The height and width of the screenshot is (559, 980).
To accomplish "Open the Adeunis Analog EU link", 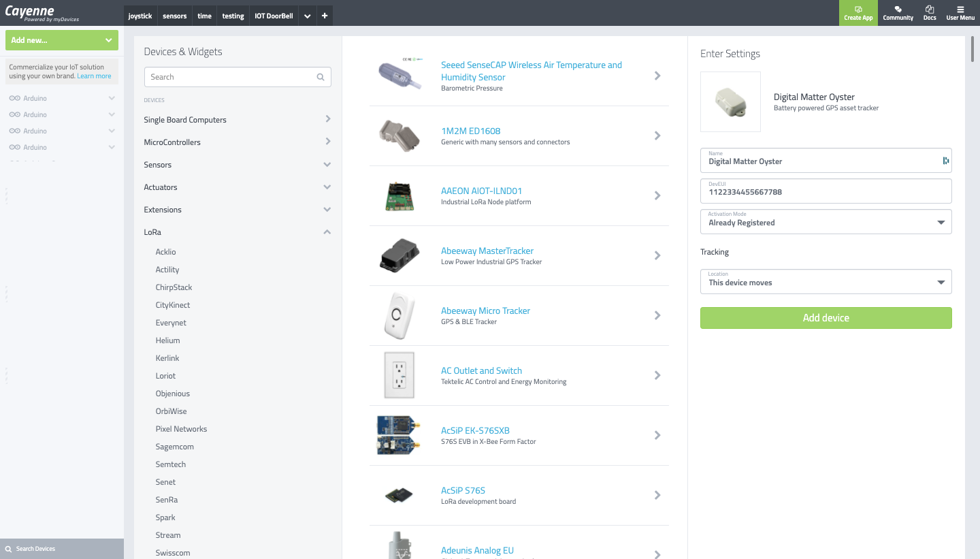I will pyautogui.click(x=477, y=550).
